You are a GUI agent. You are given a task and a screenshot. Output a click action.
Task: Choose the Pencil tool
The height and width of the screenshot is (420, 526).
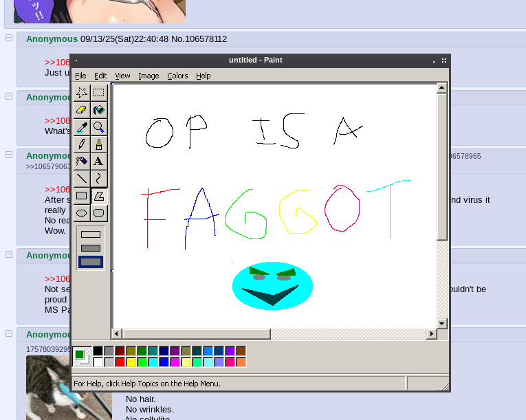tap(82, 144)
